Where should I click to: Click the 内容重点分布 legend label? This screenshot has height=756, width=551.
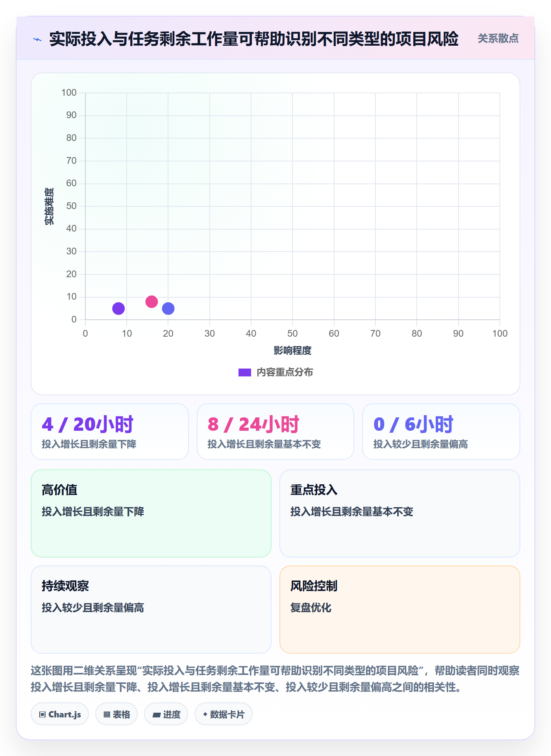click(285, 372)
